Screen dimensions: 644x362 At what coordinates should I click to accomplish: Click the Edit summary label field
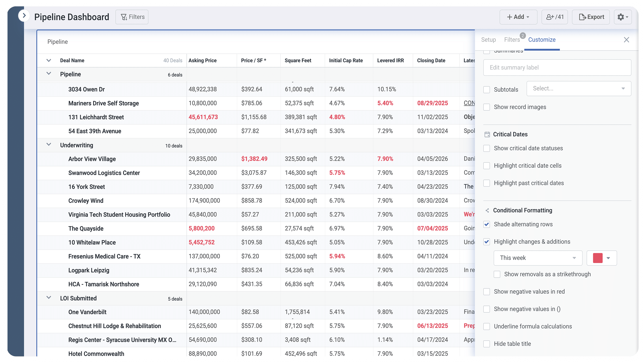point(557,67)
